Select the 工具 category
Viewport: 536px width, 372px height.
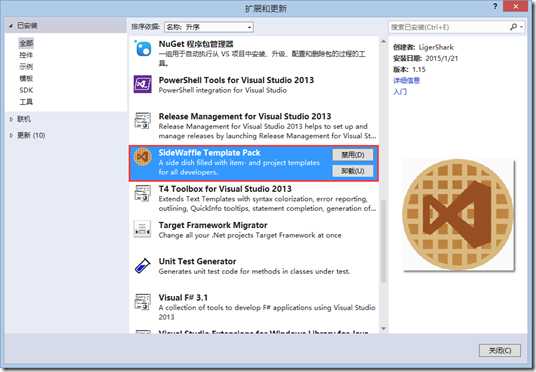26,102
